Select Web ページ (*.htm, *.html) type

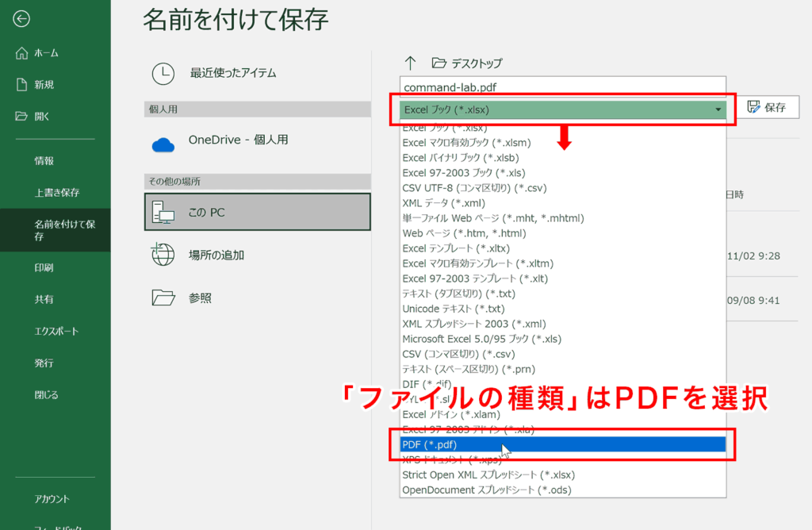pos(563,233)
